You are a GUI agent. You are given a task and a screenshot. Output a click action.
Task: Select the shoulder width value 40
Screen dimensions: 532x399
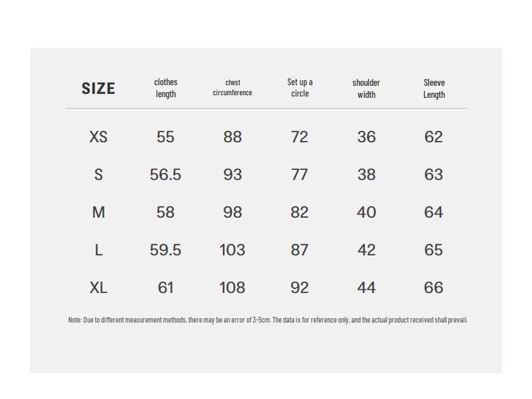(366, 213)
